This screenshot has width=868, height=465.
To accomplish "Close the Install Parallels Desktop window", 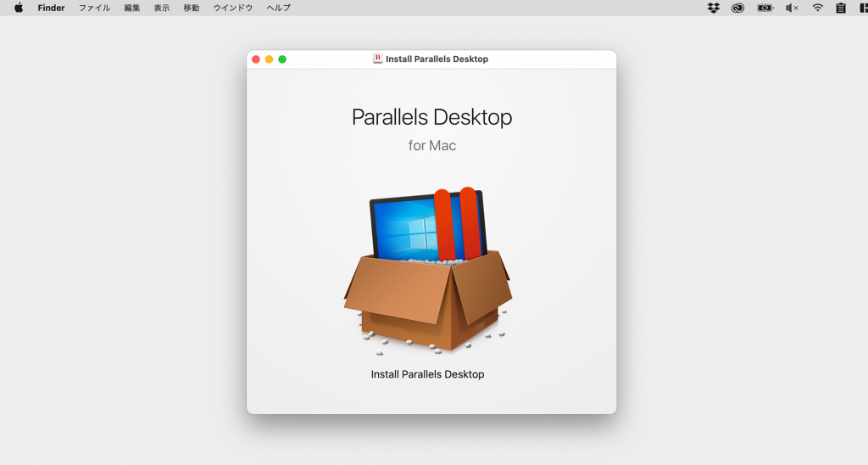I will pyautogui.click(x=256, y=59).
